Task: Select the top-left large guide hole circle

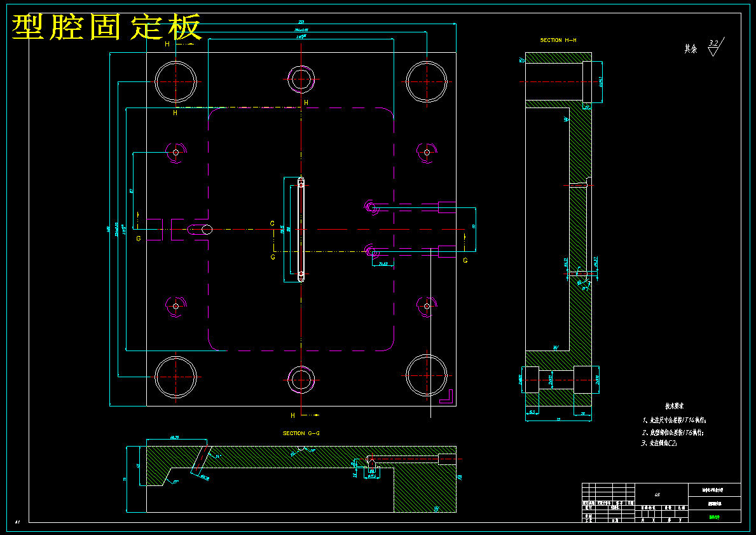Action: point(175,81)
